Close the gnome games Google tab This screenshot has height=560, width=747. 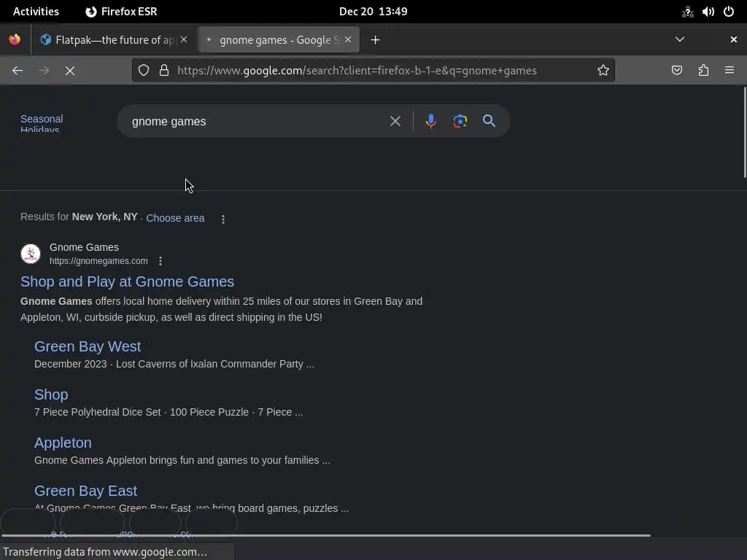point(348,39)
